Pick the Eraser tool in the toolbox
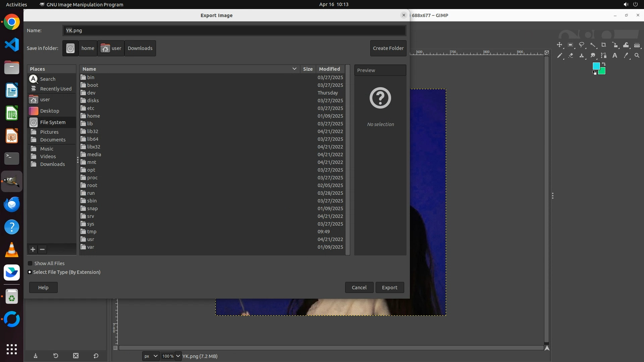644x362 pixels. [571, 56]
